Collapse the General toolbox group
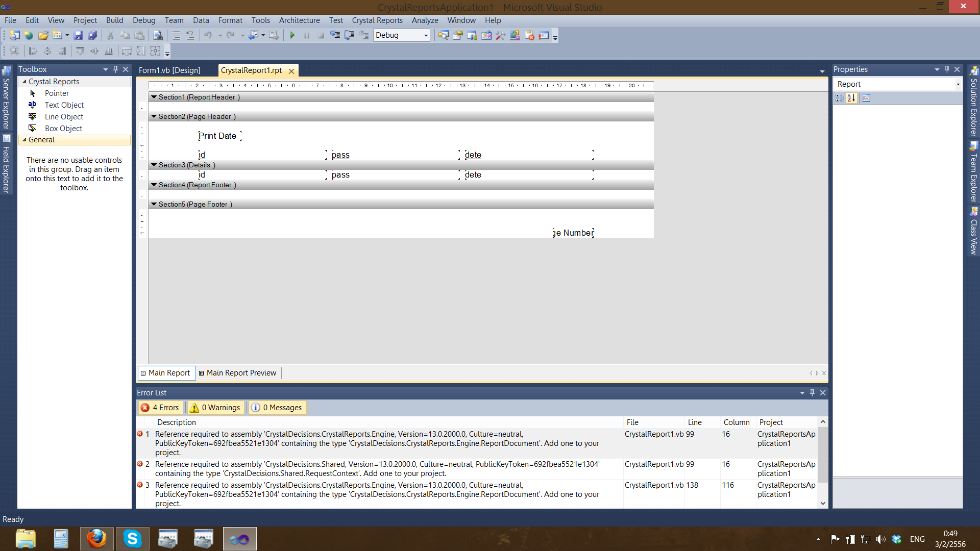Viewport: 980px width, 551px height. click(x=24, y=140)
